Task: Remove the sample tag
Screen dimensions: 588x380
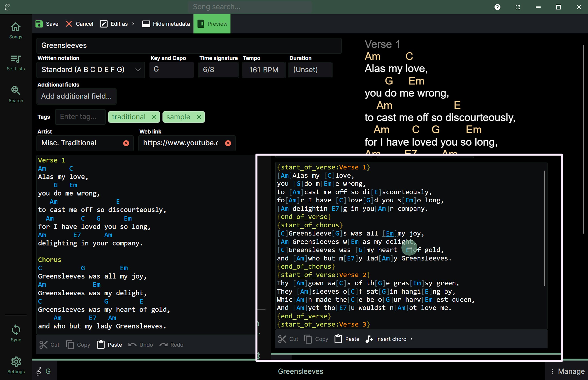Action: pos(199,117)
